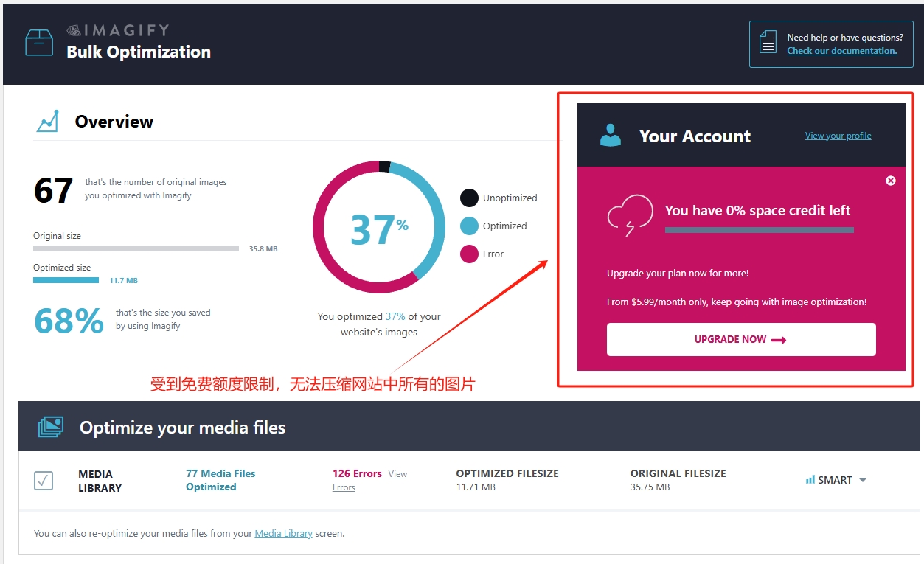The width and height of the screenshot is (924, 564).
Task: Click the Error legend color dot
Action: click(469, 254)
